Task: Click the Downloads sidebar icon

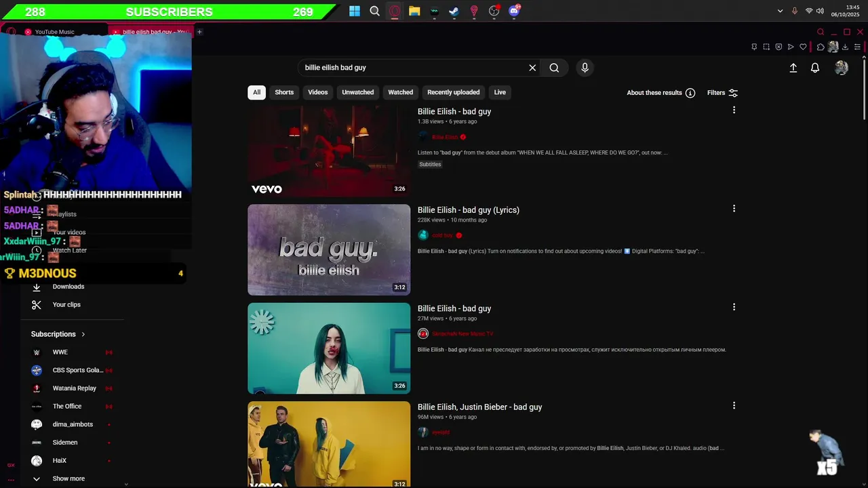Action: tap(37, 287)
